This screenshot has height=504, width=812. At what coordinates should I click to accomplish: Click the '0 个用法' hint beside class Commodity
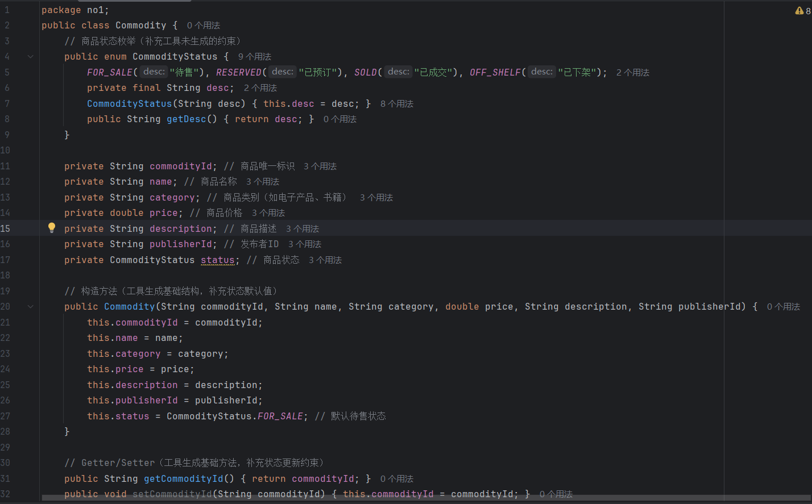[x=204, y=26]
